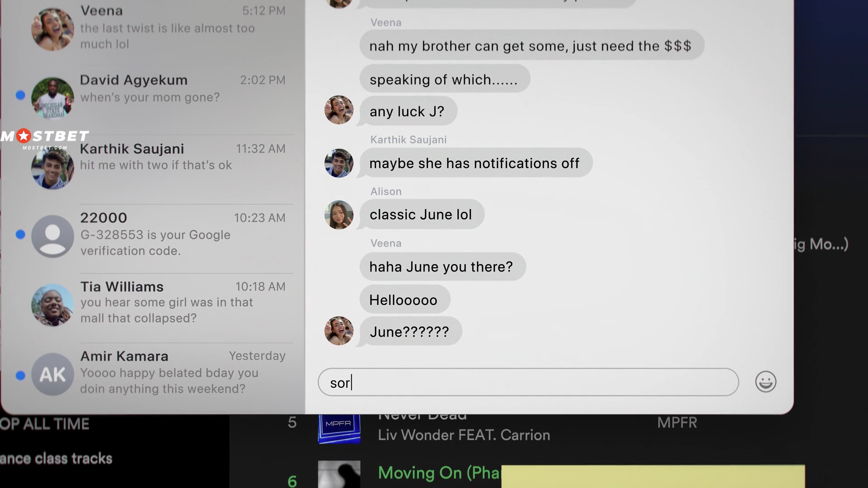Click Alison's avatar beside 'classic June lol'
This screenshot has height=488, width=868.
[339, 215]
